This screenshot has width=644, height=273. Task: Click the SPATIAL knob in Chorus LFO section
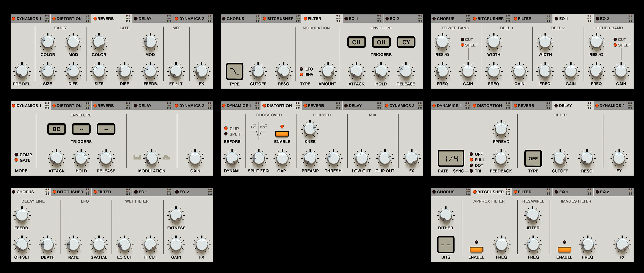99,245
